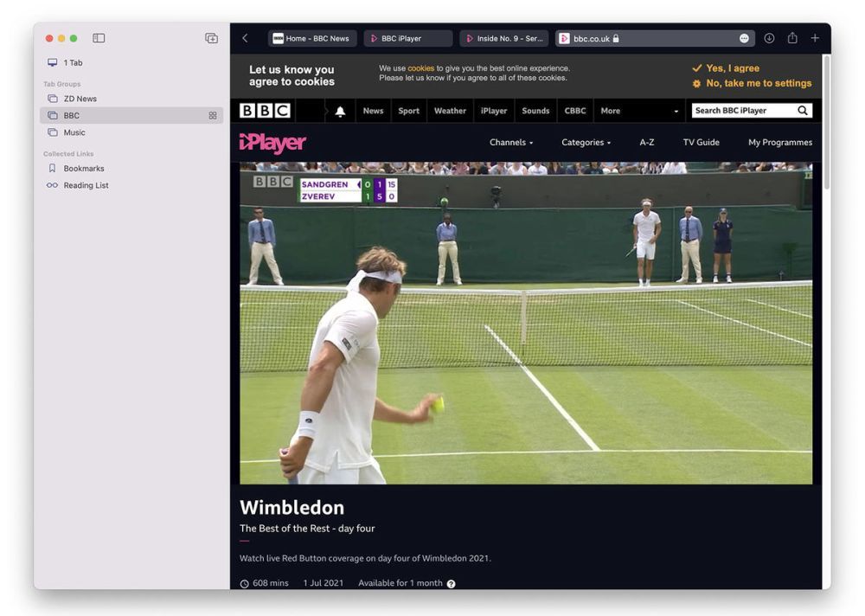
Task: Click the availability help question mark icon
Action: click(452, 583)
